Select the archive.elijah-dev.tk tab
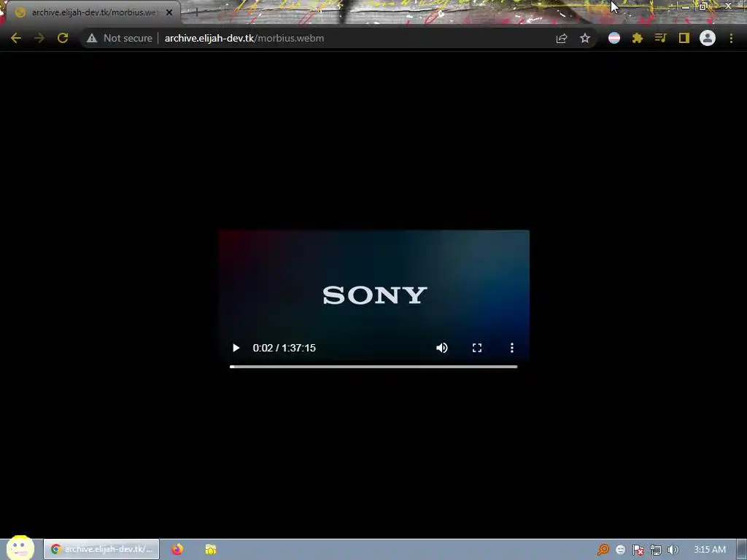Image resolution: width=747 pixels, height=560 pixels. (x=93, y=12)
